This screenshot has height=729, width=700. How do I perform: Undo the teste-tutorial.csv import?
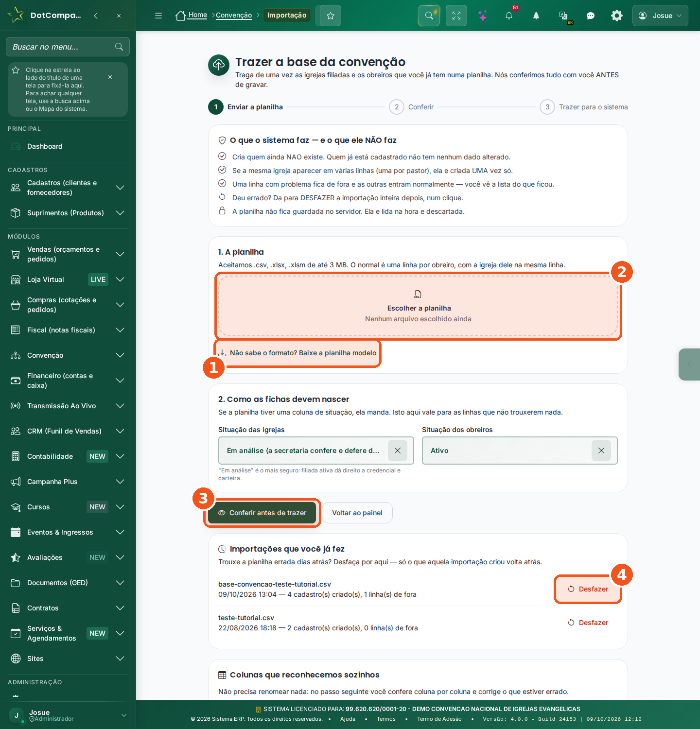[588, 623]
